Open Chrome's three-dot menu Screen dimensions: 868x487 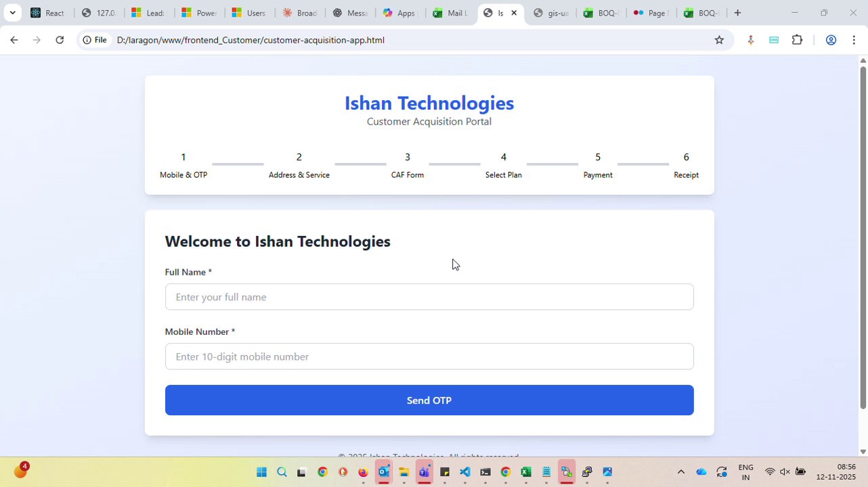point(854,40)
